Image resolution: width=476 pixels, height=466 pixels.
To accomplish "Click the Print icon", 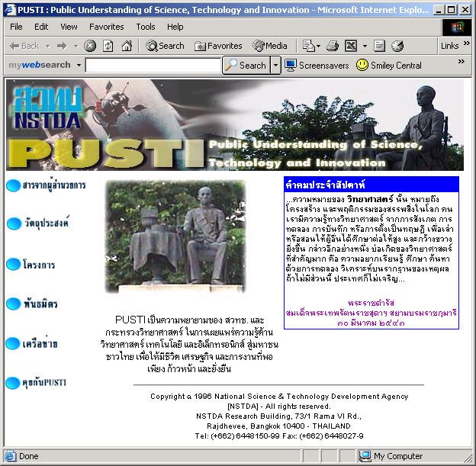I will [x=333, y=46].
